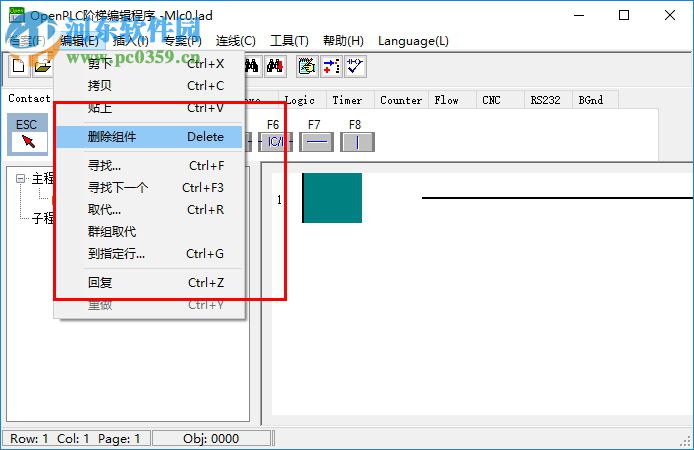
Task: Select the teal cursor cell in ladder row 1
Action: (x=332, y=198)
